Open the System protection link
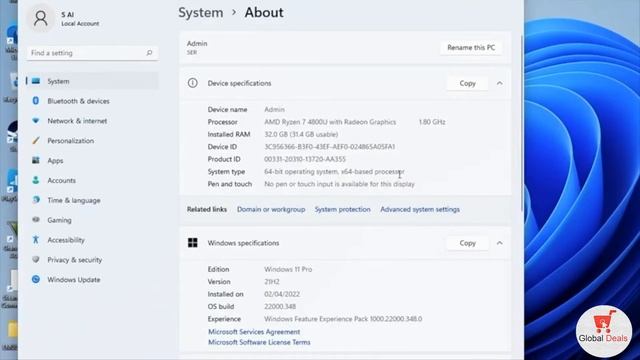This screenshot has width=640, height=360. [342, 209]
